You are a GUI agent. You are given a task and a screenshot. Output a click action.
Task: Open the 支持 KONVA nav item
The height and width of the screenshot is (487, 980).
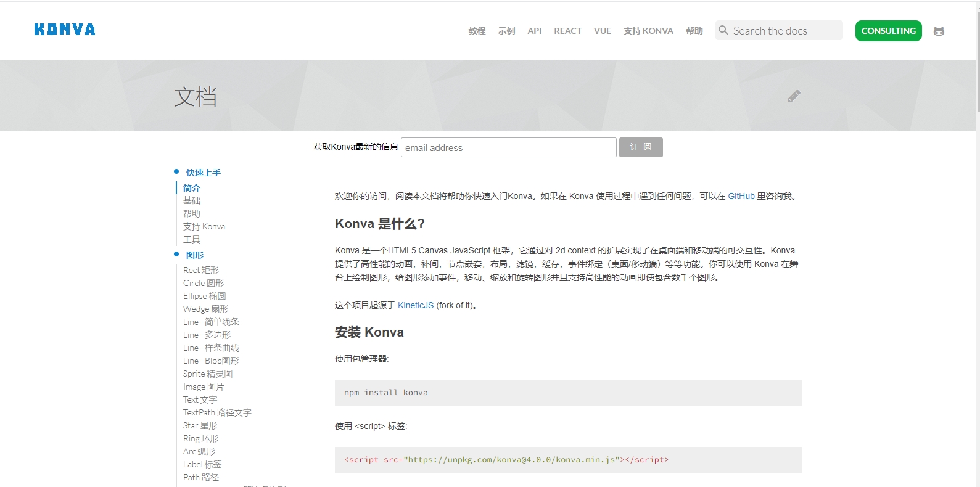coord(648,31)
